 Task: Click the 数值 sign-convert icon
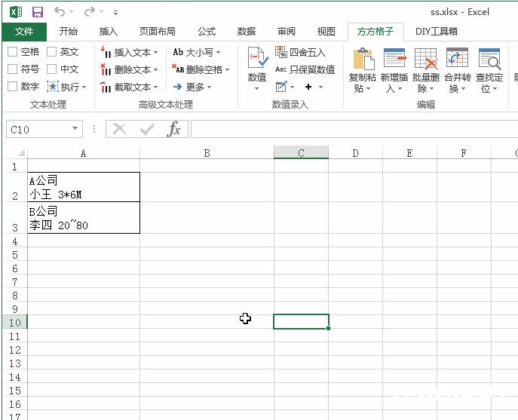pos(257,58)
